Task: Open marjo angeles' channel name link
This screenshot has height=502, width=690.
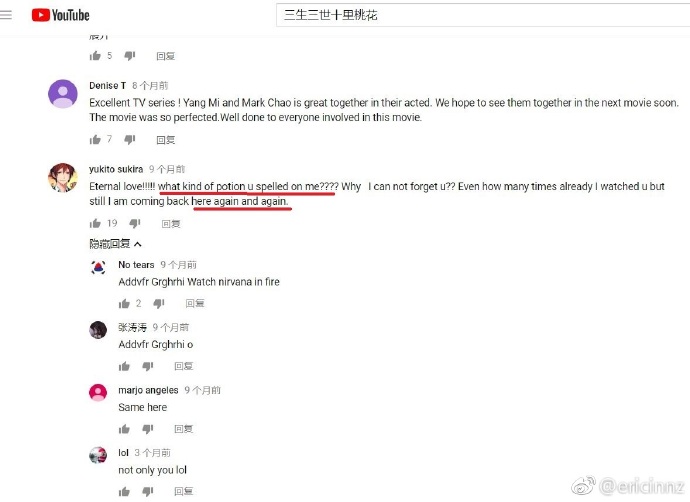Action: pyautogui.click(x=148, y=390)
